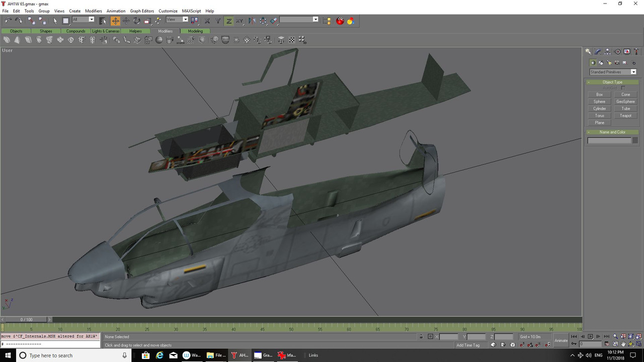This screenshot has width=644, height=362.
Task: Click the current frame number field
Action: [590, 344]
